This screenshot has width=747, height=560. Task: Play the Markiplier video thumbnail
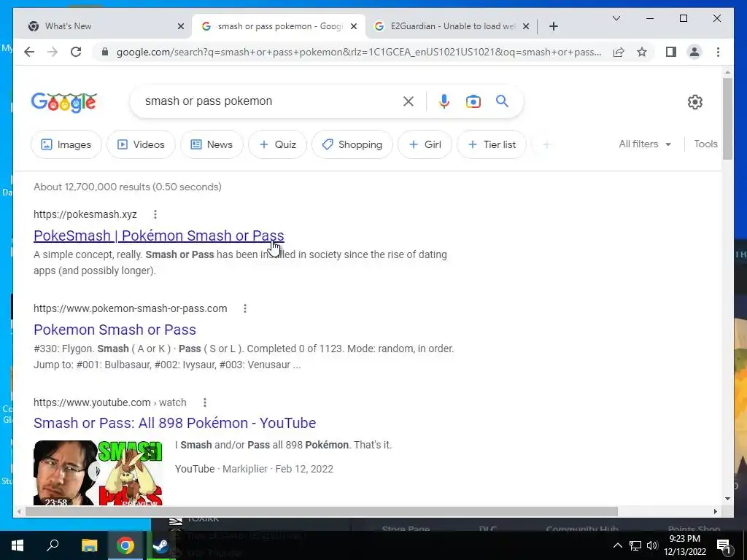click(98, 472)
